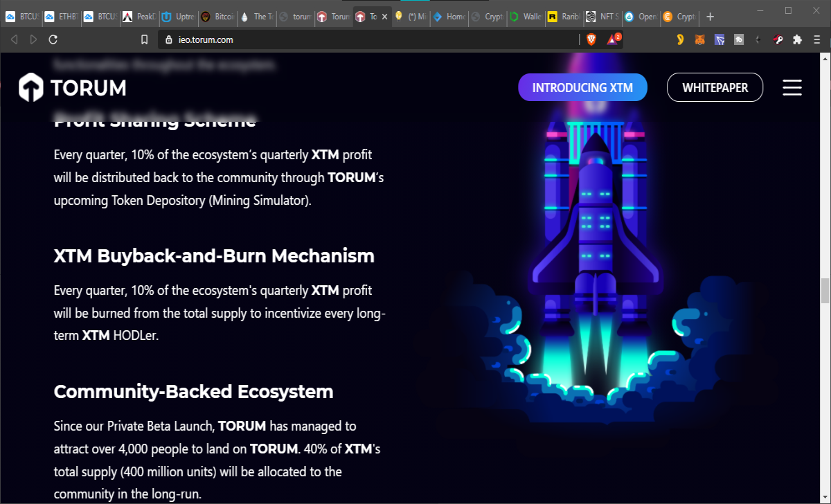The image size is (831, 504).
Task: Switch to the Open tab
Action: 643,17
